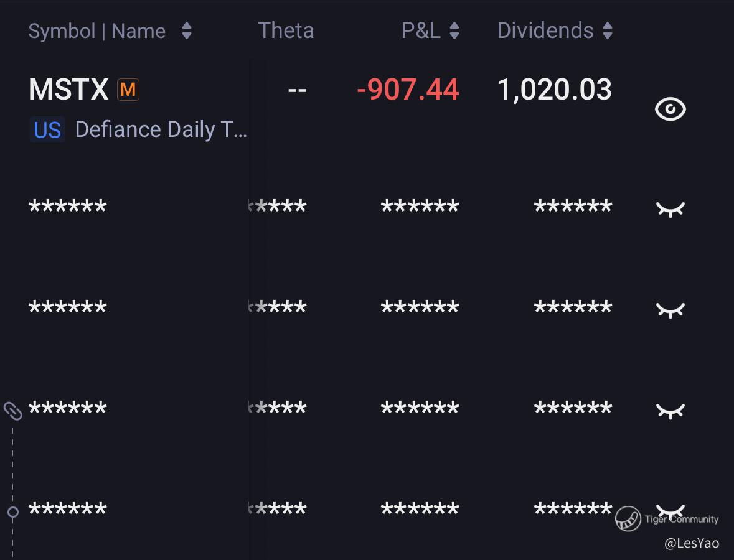Show the third hidden row via closed-eye icon
The height and width of the screenshot is (560, 734).
point(670,411)
